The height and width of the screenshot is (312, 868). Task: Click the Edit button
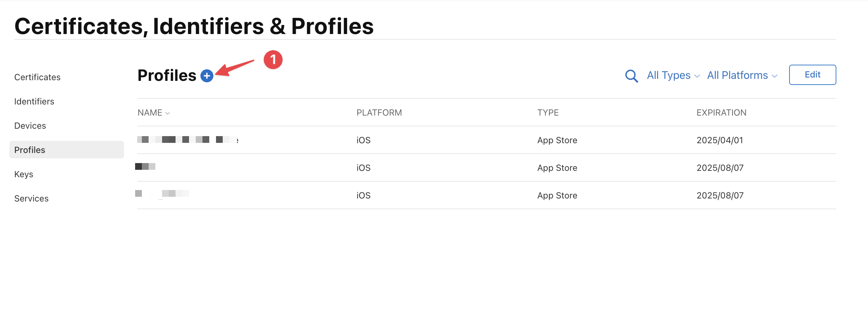point(812,75)
